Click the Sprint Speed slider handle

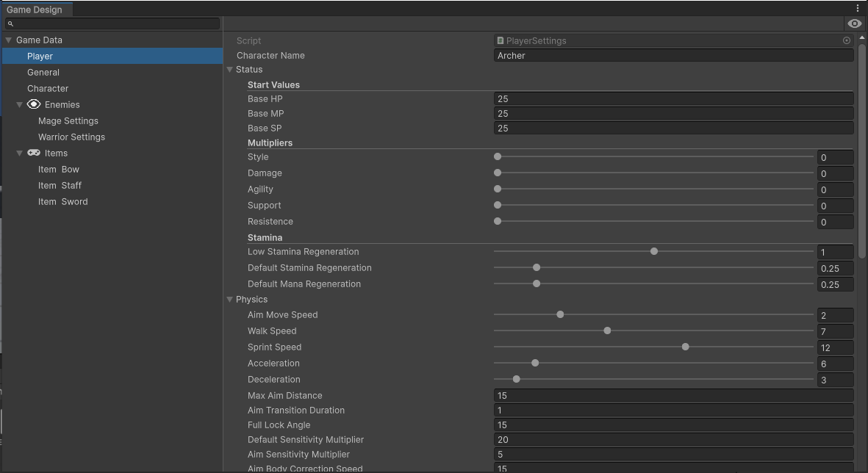click(685, 347)
